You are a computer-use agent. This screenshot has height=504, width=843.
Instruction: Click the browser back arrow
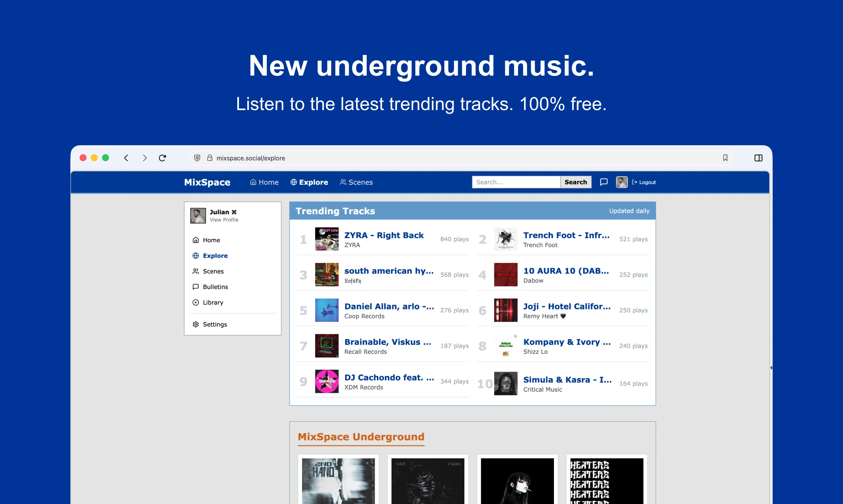coord(126,158)
